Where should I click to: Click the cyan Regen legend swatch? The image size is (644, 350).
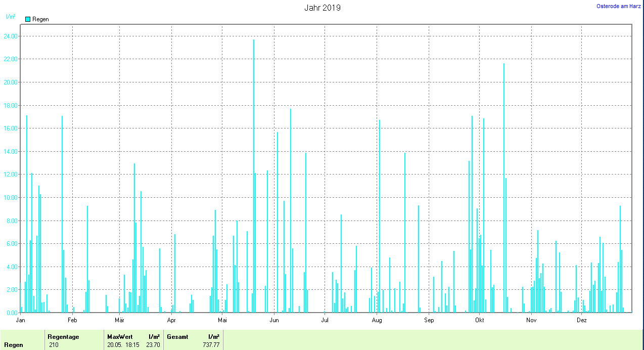[28, 19]
